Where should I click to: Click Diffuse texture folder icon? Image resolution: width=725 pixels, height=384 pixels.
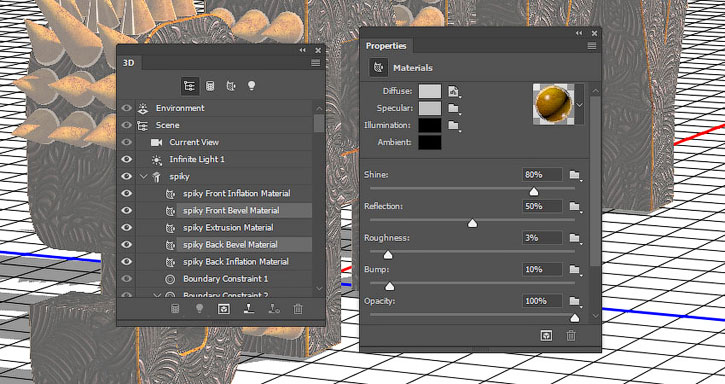tap(454, 92)
